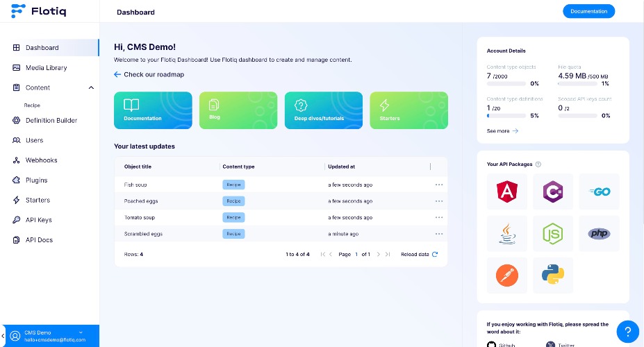
Task: Open the Twitter link
Action: pos(560,344)
